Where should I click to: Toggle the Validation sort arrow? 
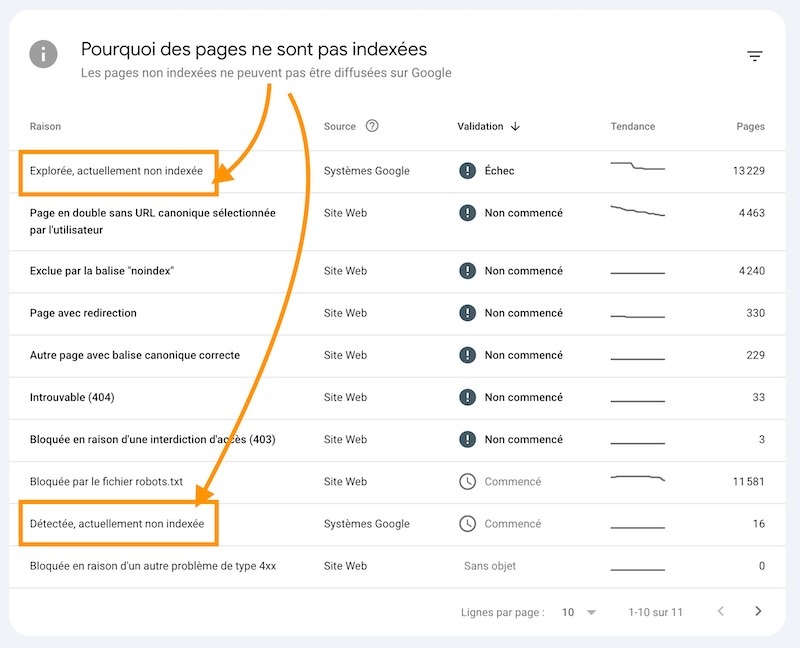tap(515, 126)
